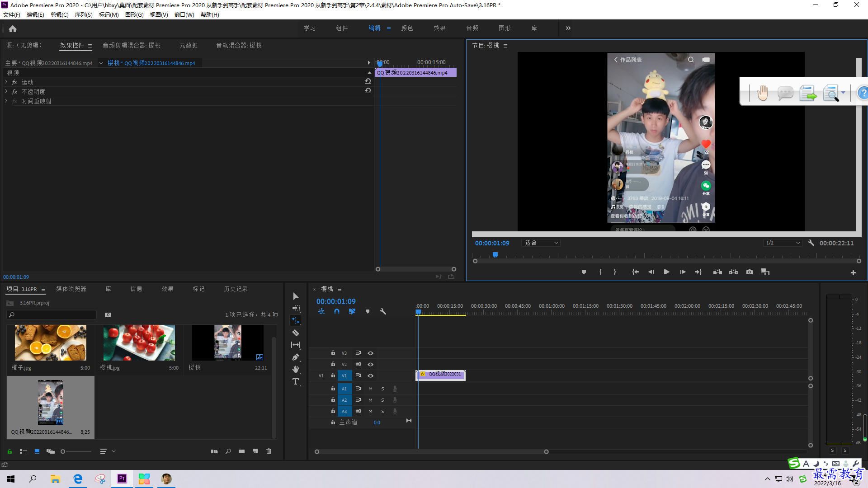Export frame with camera icon
868x488 pixels.
pyautogui.click(x=750, y=272)
